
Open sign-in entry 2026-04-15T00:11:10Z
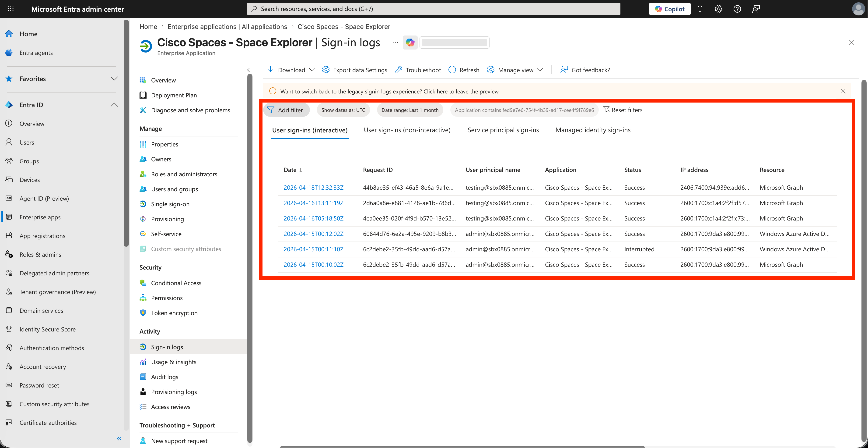click(313, 249)
